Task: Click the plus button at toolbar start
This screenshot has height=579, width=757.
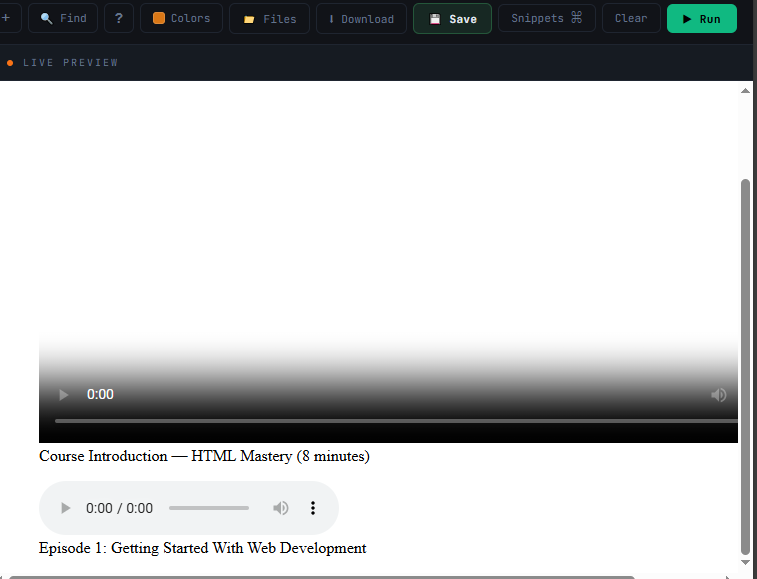Action: coord(7,18)
